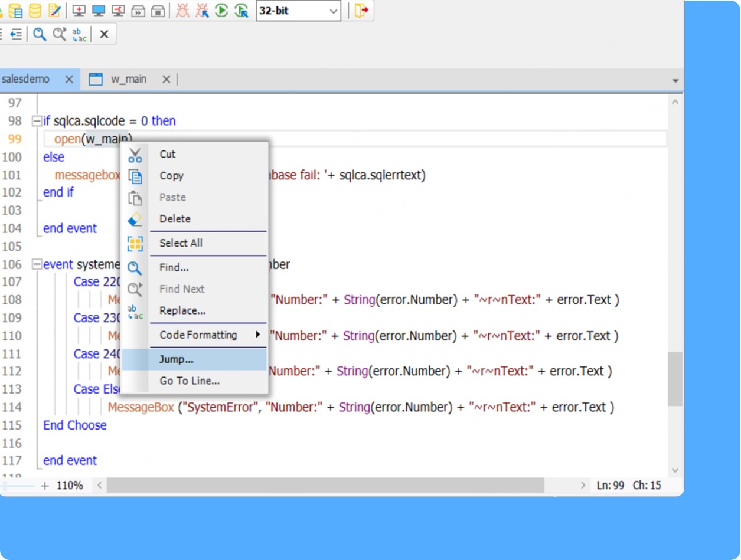Click the 'then' keyword on line 98
The width and height of the screenshot is (741, 560).
pyautogui.click(x=164, y=121)
